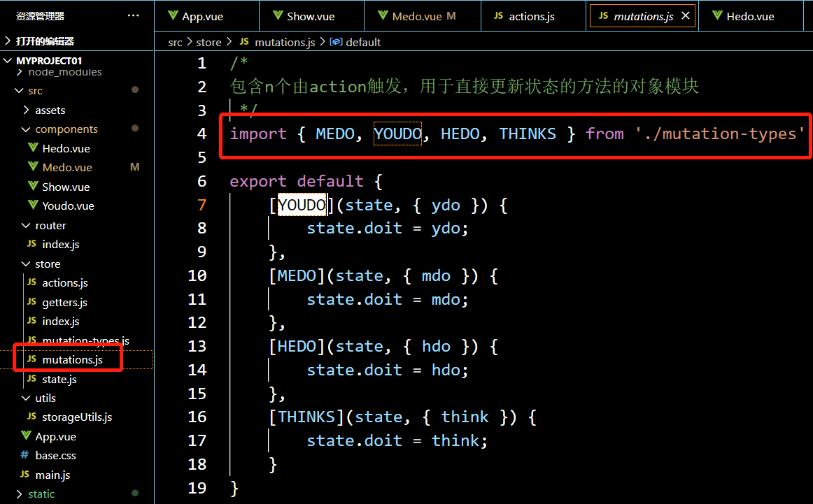
Task: Click the HEDO mutation key on line 13
Action: 297,346
